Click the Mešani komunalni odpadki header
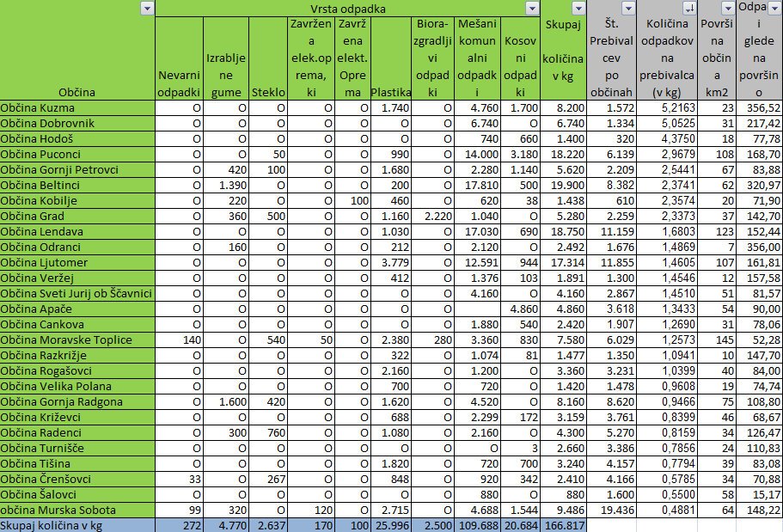The height and width of the screenshot is (532, 783). pos(478,58)
